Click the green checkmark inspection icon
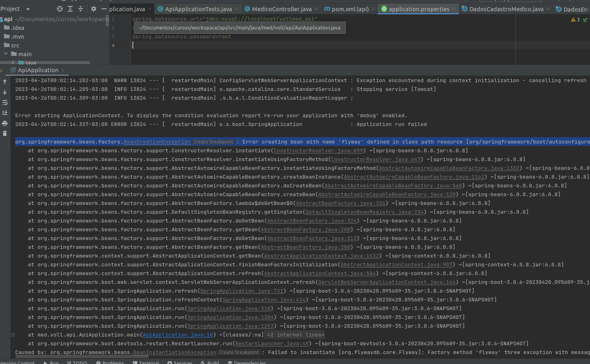Screen dimensions: 590x364 point(585,20)
